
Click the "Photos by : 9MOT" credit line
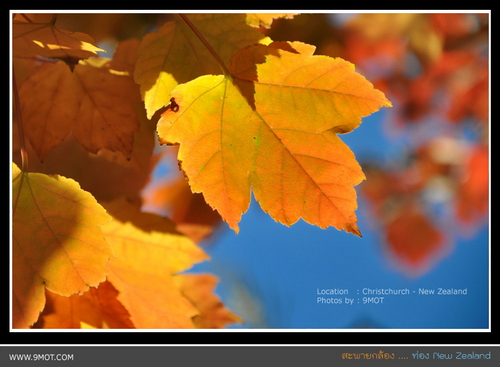click(x=350, y=300)
